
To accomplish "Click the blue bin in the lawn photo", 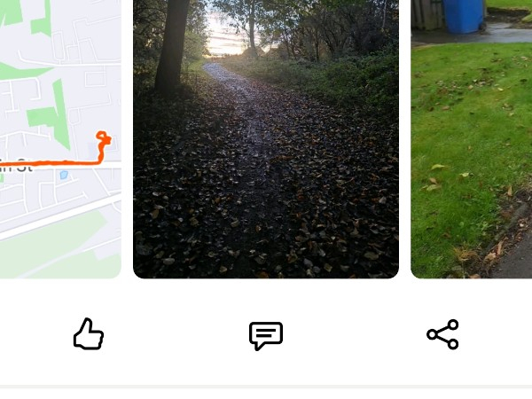I will coord(464,16).
